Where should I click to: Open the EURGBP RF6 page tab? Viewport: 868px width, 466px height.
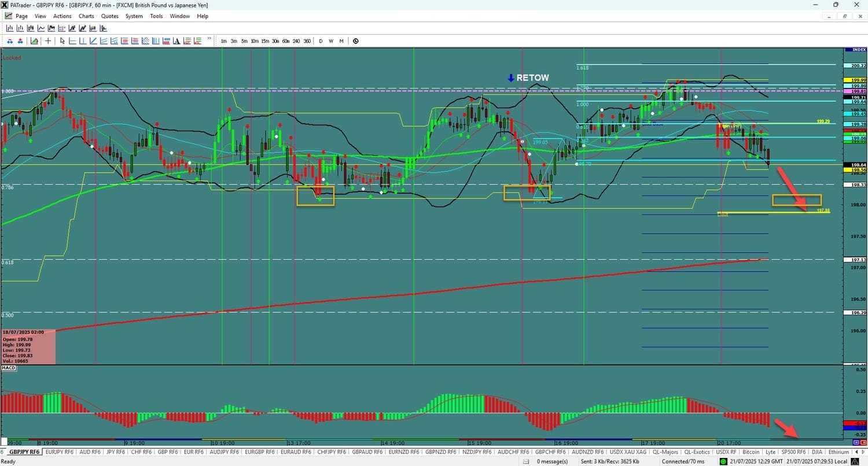point(259,452)
